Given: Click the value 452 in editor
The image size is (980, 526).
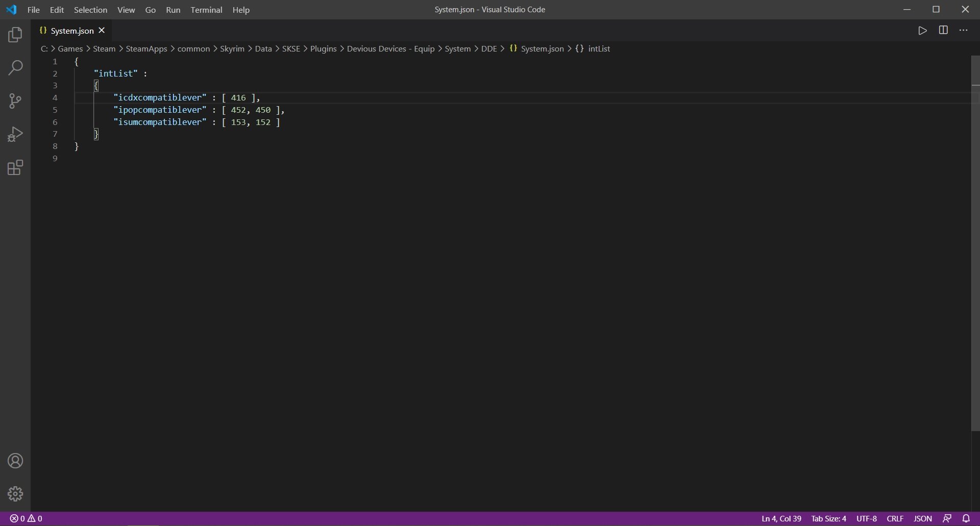Looking at the screenshot, I should (x=238, y=110).
